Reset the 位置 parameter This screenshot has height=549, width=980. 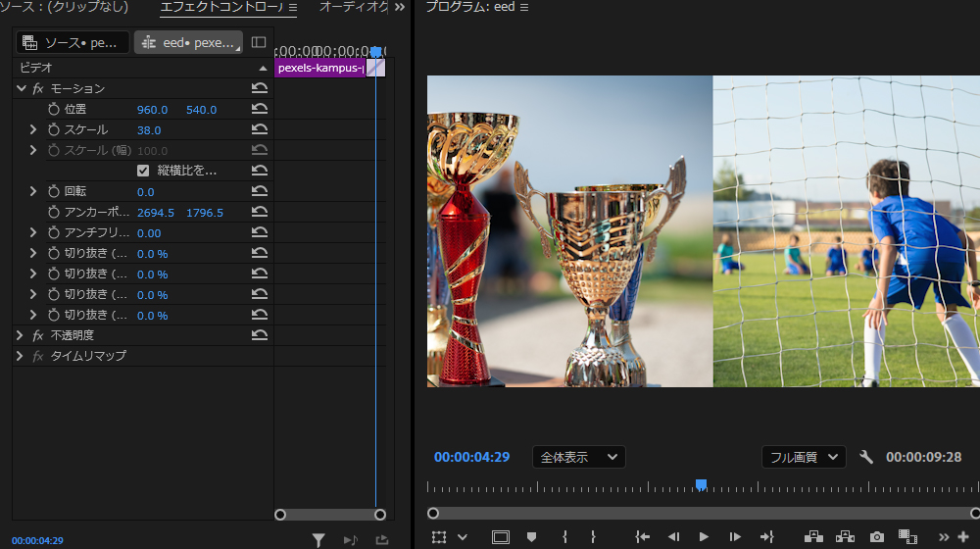point(260,109)
